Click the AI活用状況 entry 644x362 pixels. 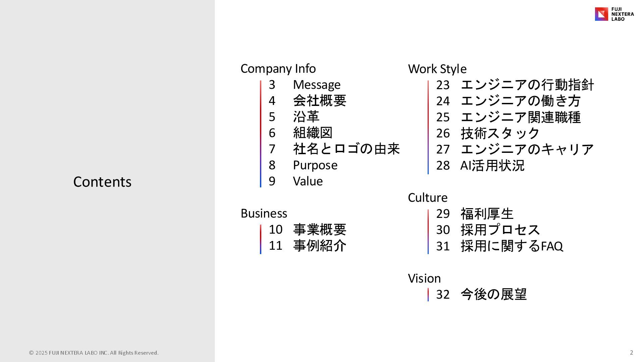click(x=492, y=166)
